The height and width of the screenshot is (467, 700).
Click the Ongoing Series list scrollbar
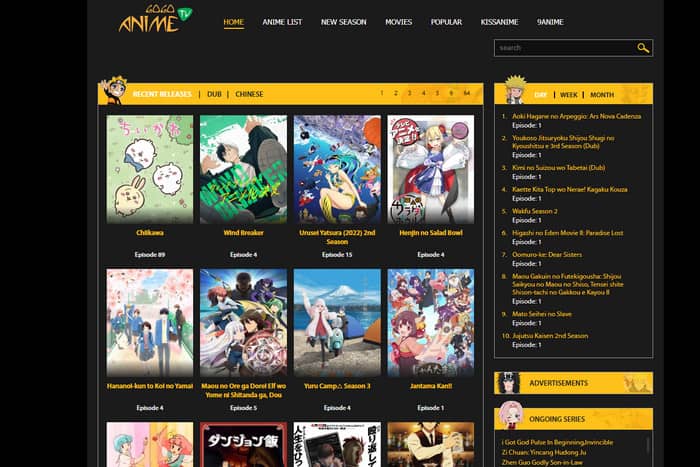[x=648, y=446]
